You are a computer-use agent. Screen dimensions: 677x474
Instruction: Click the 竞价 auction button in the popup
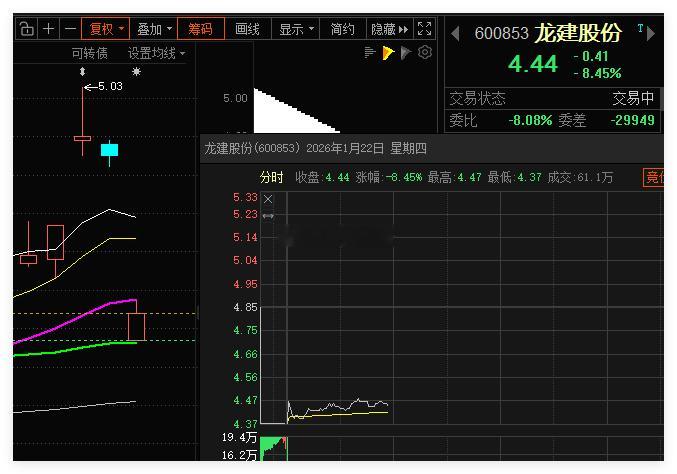tap(654, 177)
